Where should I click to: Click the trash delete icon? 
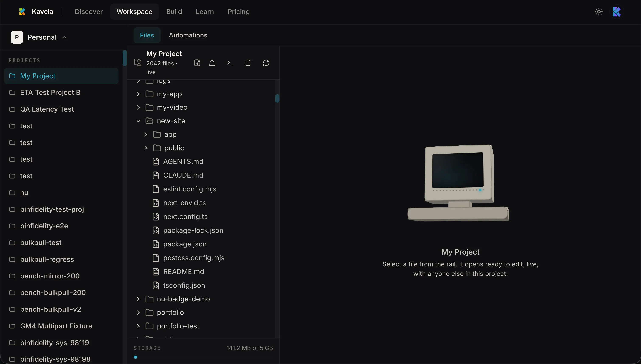[x=248, y=63]
